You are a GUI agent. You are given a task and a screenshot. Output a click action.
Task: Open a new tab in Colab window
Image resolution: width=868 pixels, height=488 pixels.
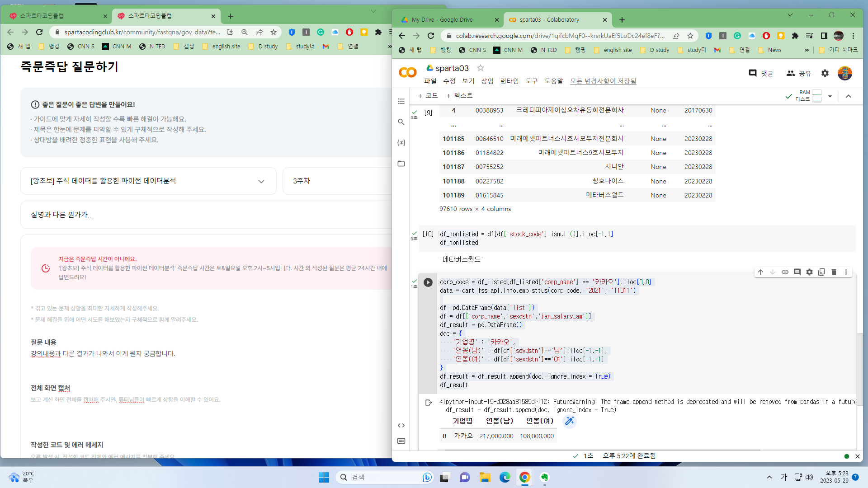[x=622, y=20]
